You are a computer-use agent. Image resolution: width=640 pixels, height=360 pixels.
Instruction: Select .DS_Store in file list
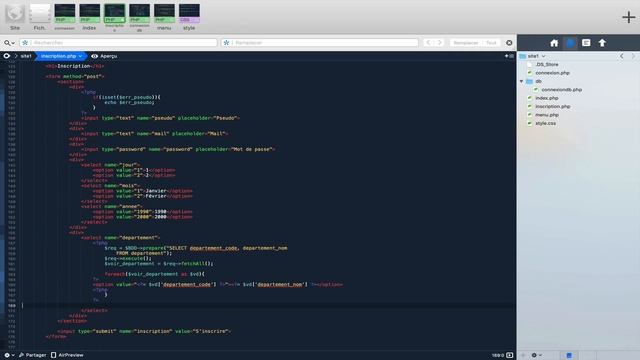click(x=546, y=64)
